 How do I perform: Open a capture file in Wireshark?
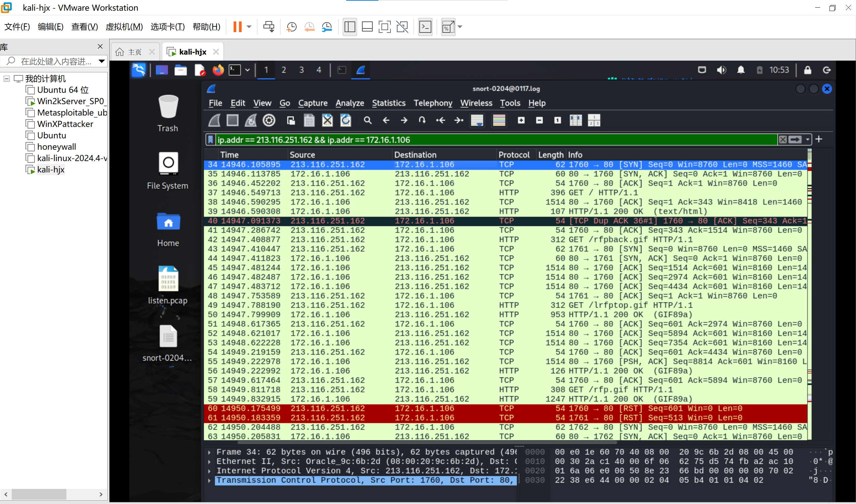click(x=291, y=120)
